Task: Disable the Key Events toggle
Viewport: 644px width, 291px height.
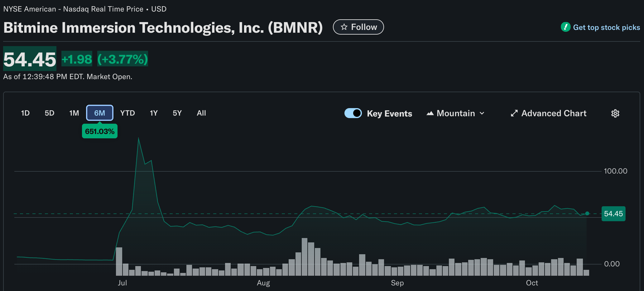Action: click(353, 113)
